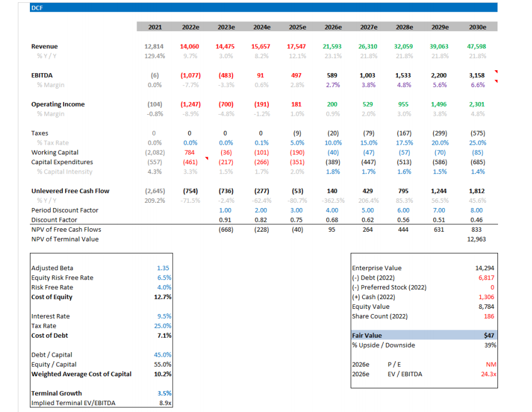The height and width of the screenshot is (412, 532).
Task: Select the 2026e column header
Action: [333, 27]
